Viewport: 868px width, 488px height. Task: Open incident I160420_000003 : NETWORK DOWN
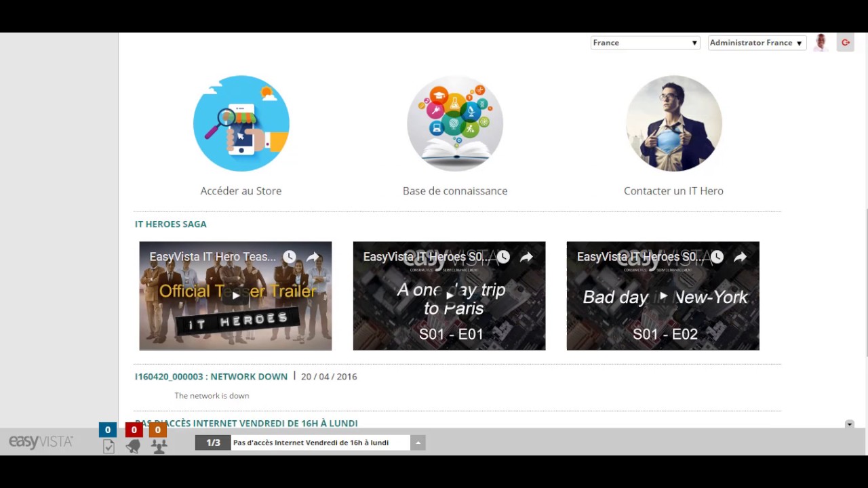[211, 376]
